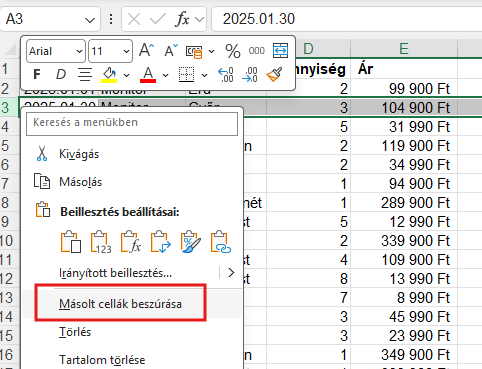
Task: Open the Name Box dropdown
Action: click(x=90, y=20)
